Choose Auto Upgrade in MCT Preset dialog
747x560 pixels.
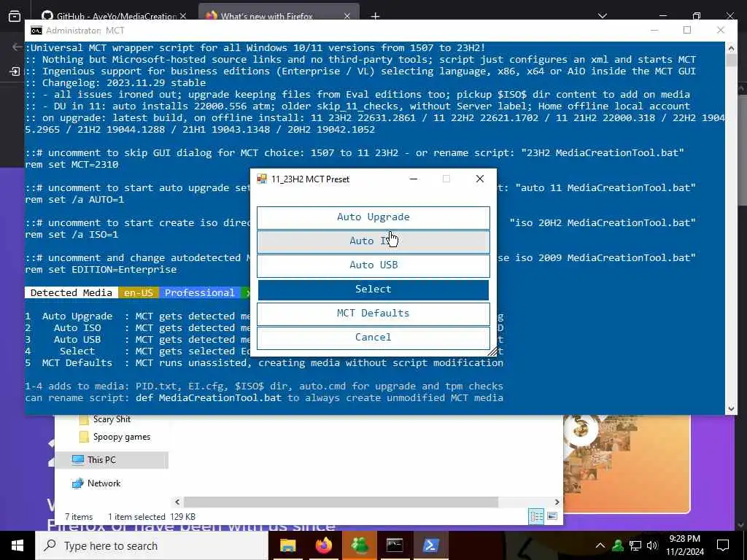tap(373, 217)
